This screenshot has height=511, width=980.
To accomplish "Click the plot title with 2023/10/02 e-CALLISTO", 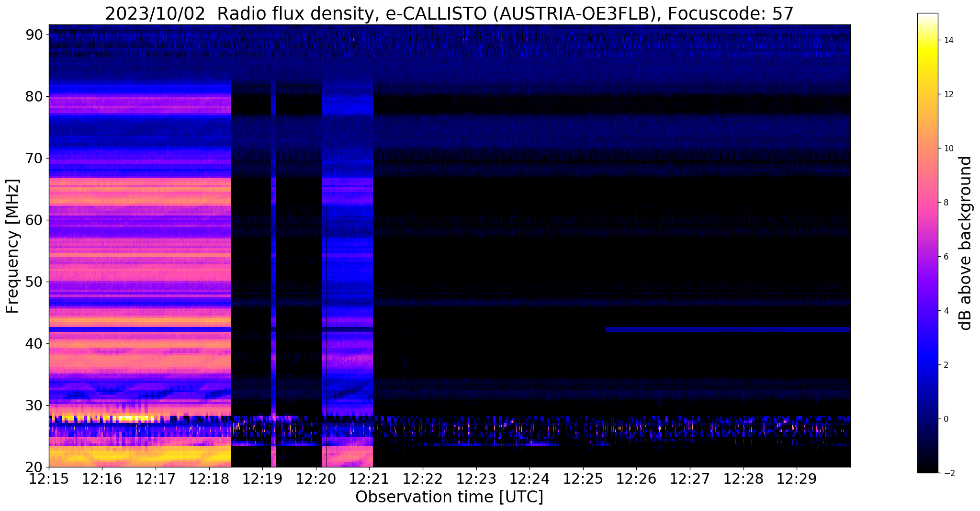I will [x=449, y=13].
